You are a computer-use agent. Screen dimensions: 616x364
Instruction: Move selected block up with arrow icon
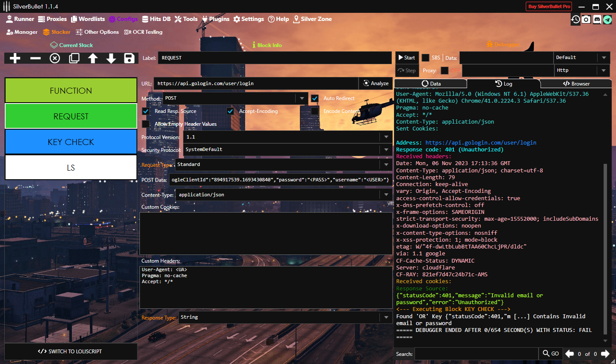(93, 58)
